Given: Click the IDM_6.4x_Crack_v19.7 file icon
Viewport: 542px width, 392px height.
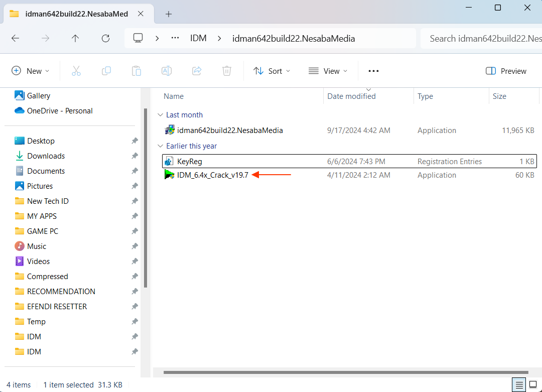Looking at the screenshot, I should click(169, 175).
